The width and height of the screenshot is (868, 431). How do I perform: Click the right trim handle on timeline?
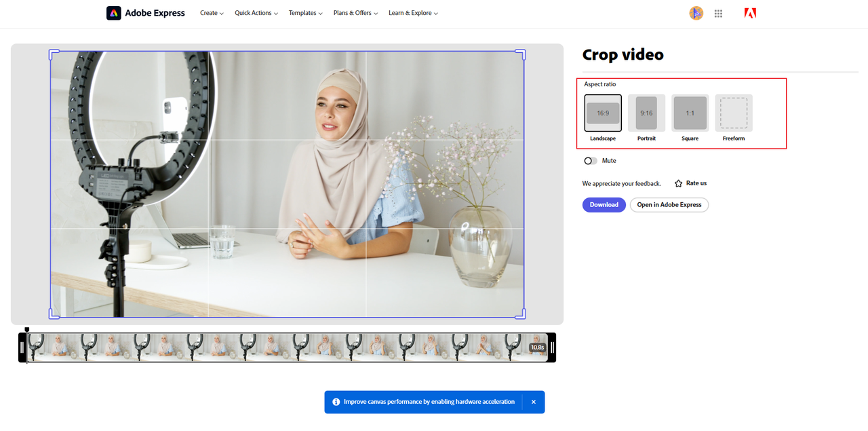point(552,348)
